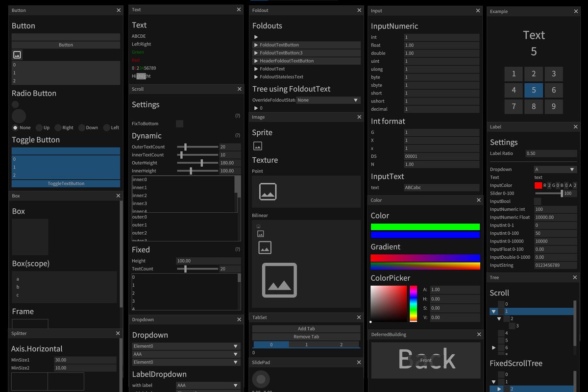The image size is (588, 392).
Task: Click the button labeled Button
Action: (66, 45)
